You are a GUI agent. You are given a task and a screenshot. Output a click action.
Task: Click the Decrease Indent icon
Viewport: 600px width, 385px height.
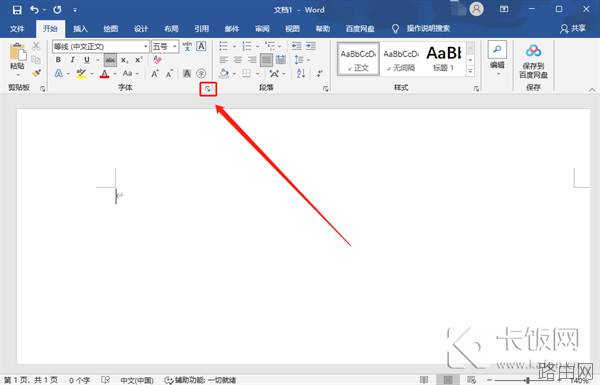click(296, 46)
